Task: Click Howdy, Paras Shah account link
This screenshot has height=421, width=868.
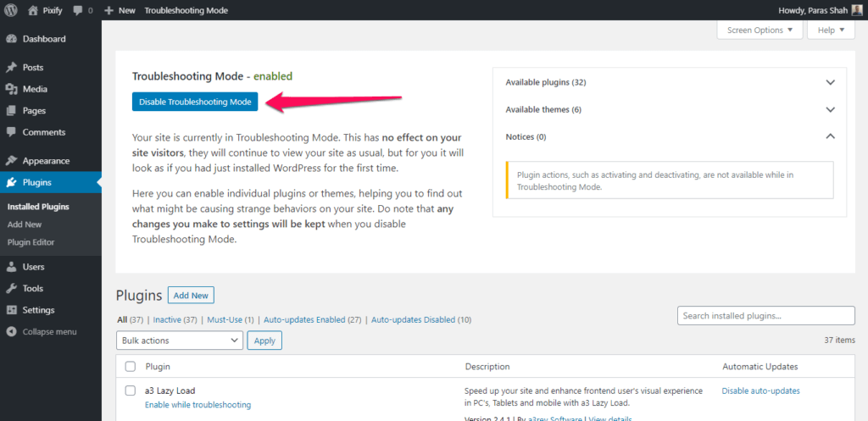Action: (821, 10)
